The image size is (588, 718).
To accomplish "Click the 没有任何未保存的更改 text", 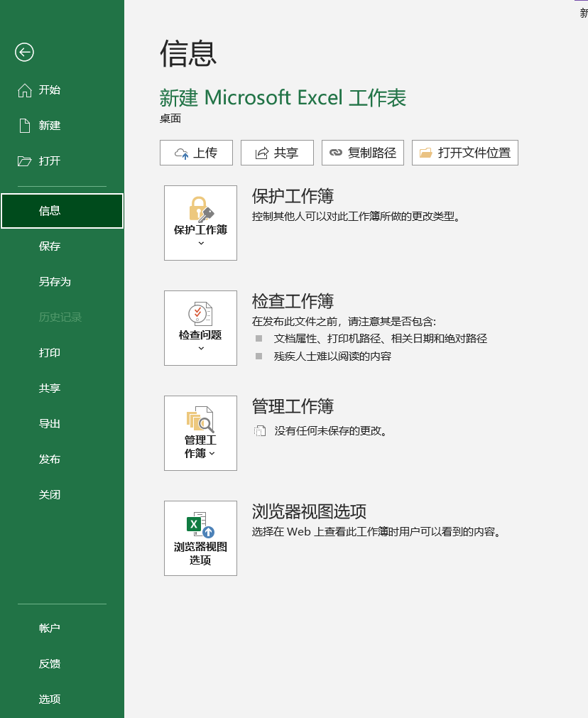I will (x=331, y=431).
